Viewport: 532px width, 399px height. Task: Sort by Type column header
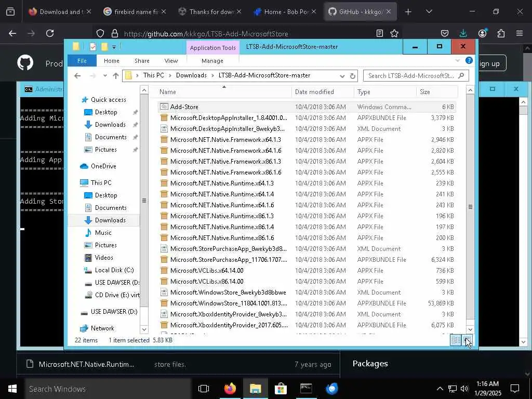385,92
